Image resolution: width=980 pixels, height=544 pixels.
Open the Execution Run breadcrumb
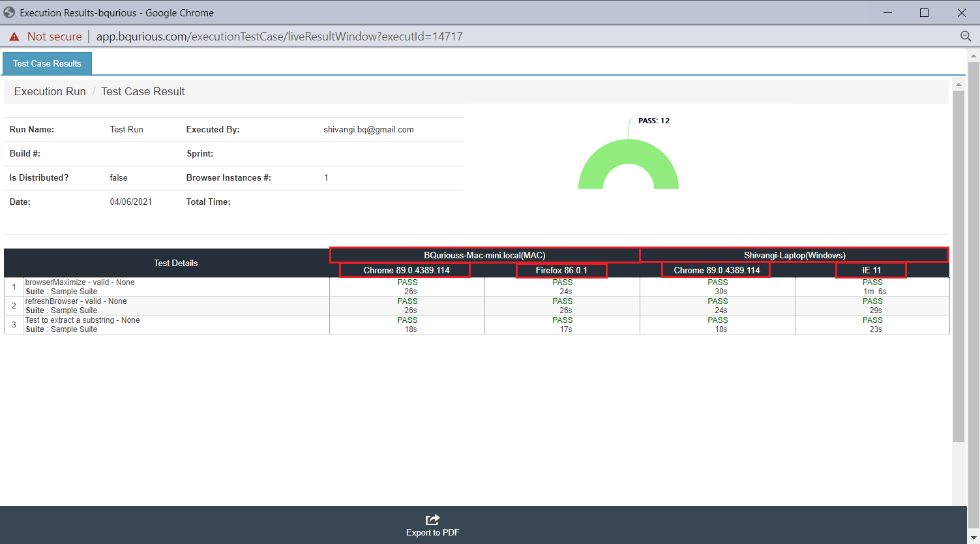[50, 91]
